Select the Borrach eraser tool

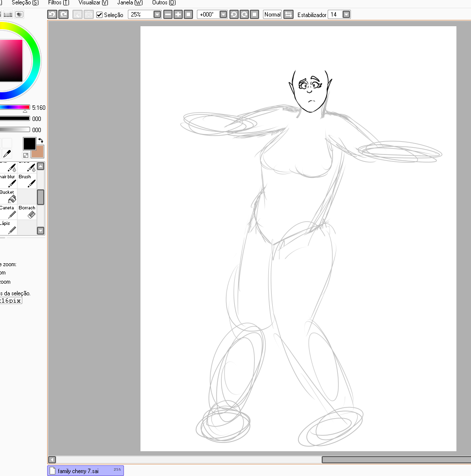coord(27,212)
